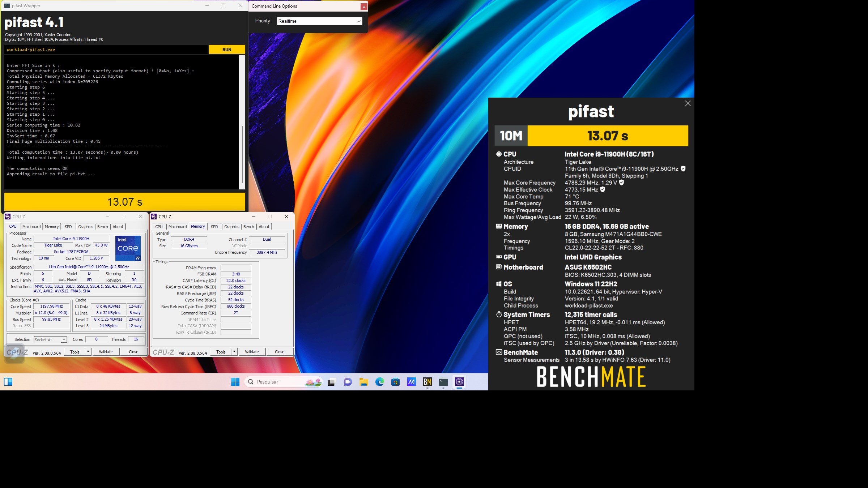Click Tools button in right CPU-Z
868x488 pixels.
(221, 352)
